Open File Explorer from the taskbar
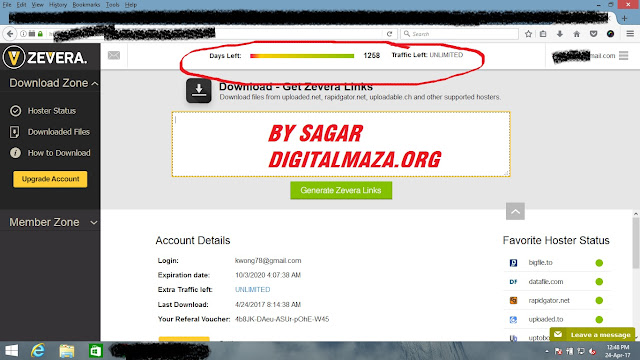The image size is (640, 360). coord(67,351)
